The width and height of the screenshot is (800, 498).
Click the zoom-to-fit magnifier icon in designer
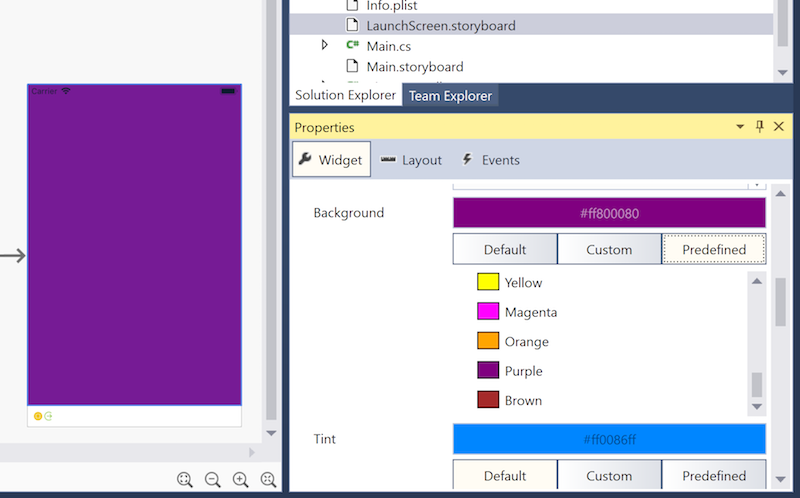click(185, 479)
